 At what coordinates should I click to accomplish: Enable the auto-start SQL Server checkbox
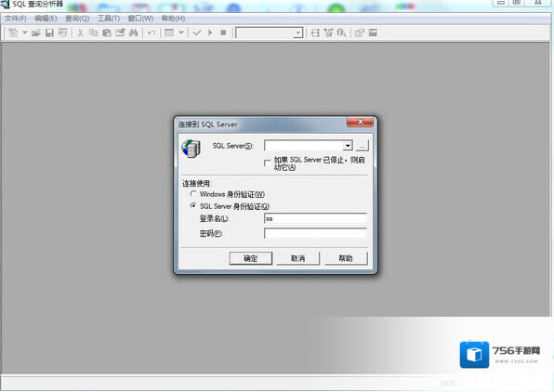(268, 163)
